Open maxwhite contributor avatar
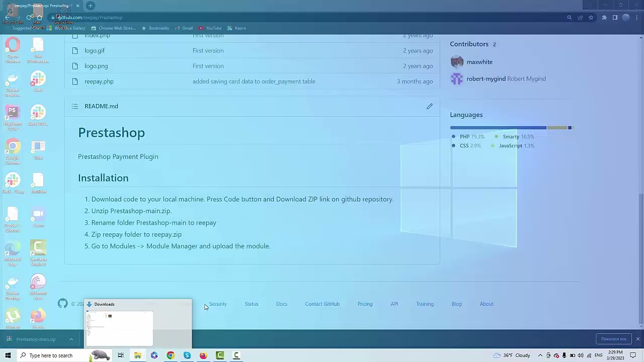The height and width of the screenshot is (362, 644). (x=457, y=62)
